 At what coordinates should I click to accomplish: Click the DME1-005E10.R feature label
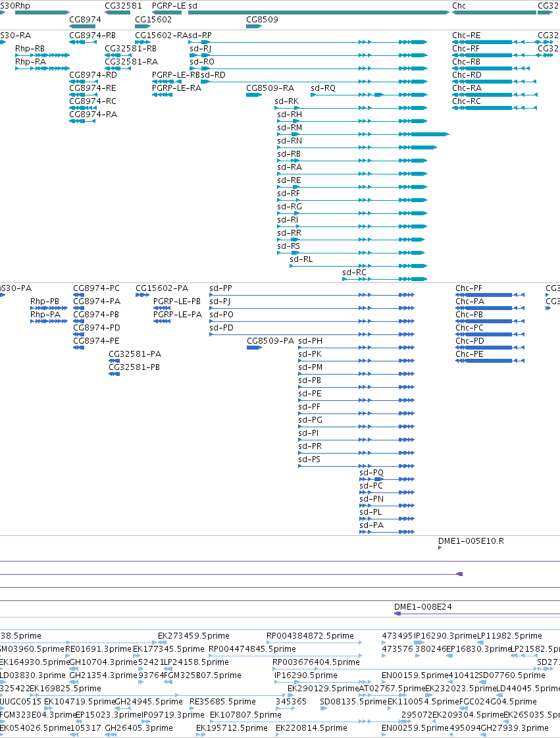tap(471, 540)
